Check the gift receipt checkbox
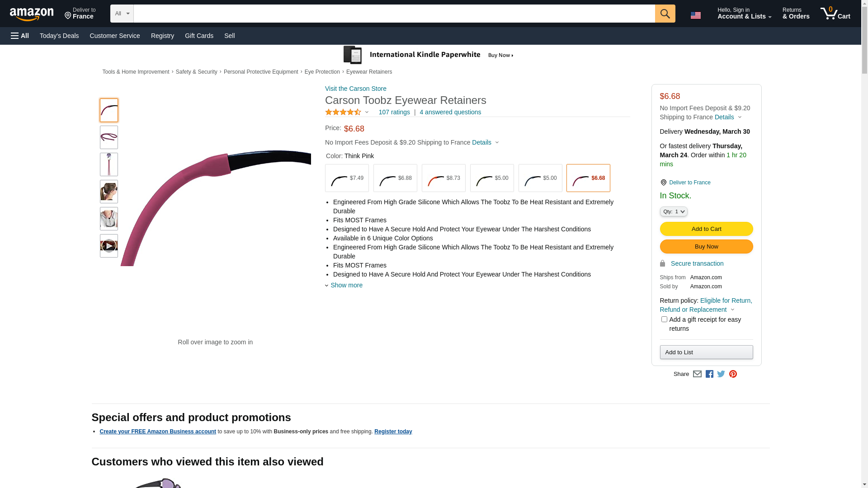 click(x=664, y=319)
